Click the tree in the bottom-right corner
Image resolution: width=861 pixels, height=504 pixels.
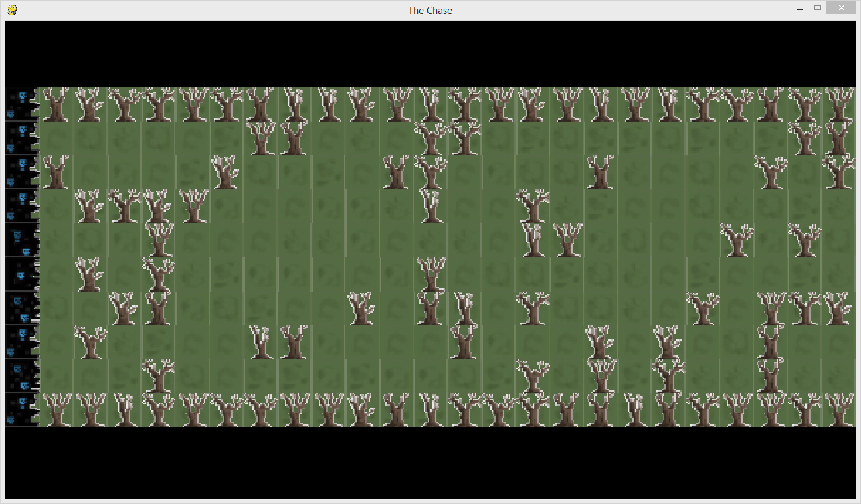(x=839, y=410)
